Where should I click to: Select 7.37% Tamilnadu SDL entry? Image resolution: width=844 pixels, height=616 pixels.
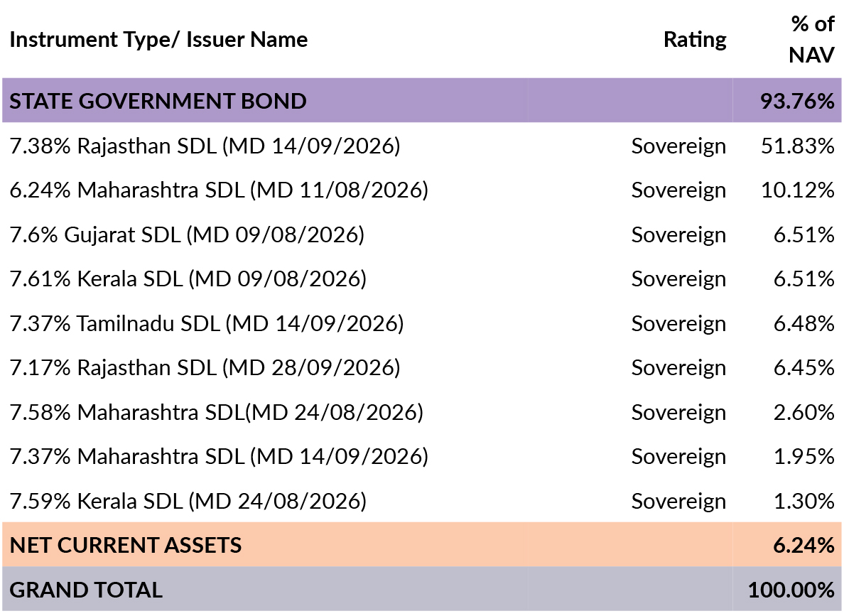[x=207, y=324]
